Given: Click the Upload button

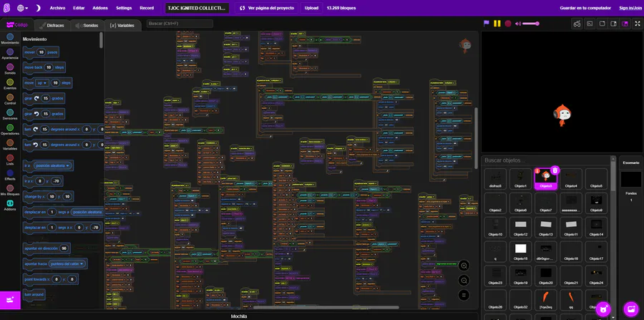Looking at the screenshot, I should [x=311, y=8].
